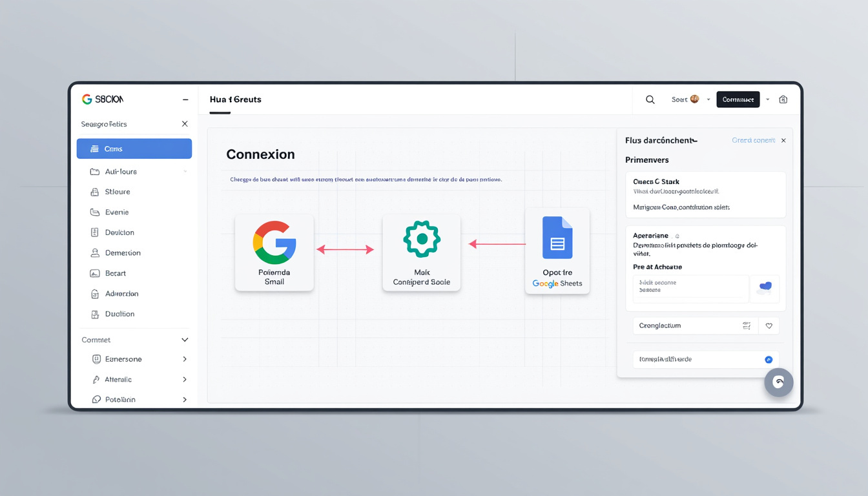Click the blue cloud icon beside the input
The height and width of the screenshot is (496, 868).
[x=765, y=287]
